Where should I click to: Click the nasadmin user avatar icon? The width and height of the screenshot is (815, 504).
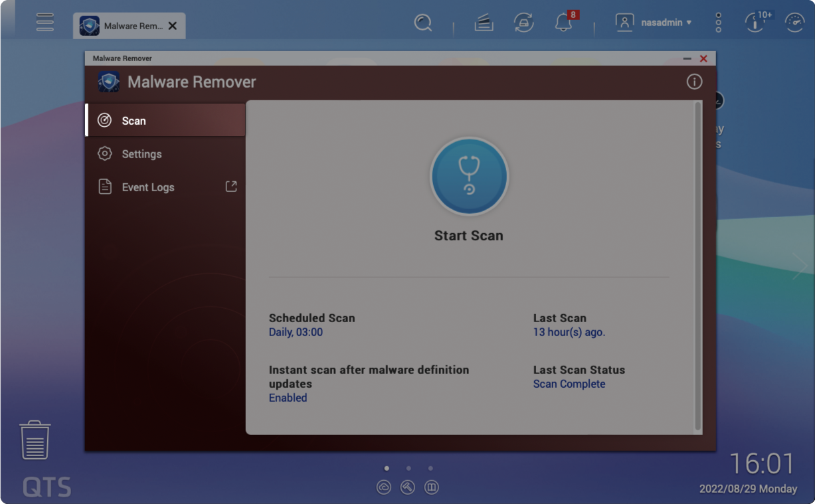coord(624,23)
